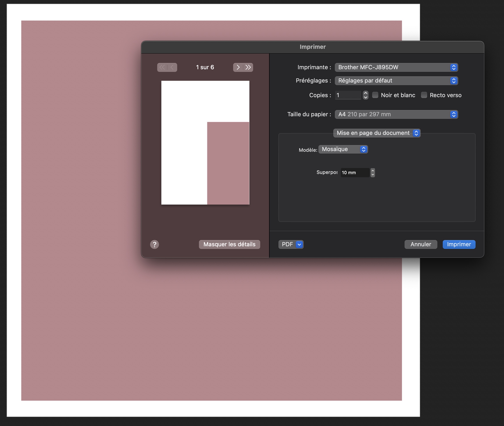This screenshot has width=504, height=426.
Task: Open the Préréglages presets dropdown
Action: 396,81
